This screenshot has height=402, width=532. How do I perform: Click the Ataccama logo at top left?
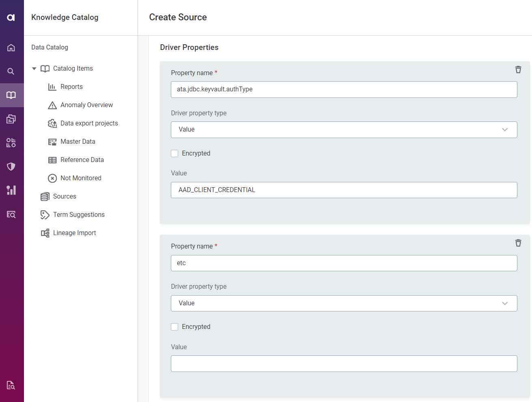[x=11, y=17]
